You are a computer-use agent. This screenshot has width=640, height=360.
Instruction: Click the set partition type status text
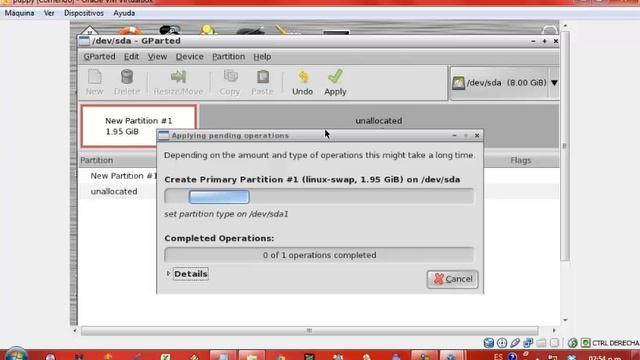pos(226,214)
